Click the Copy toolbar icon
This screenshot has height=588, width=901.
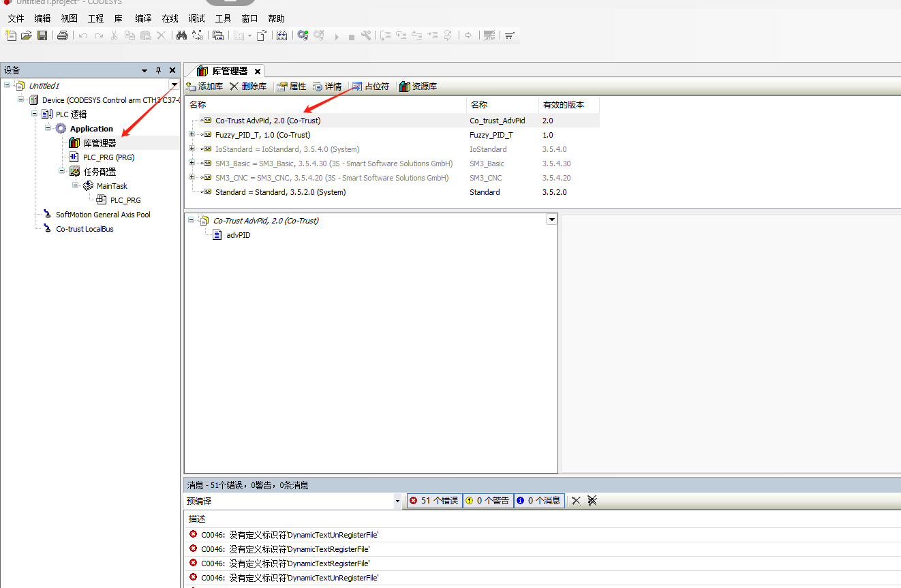click(x=129, y=35)
